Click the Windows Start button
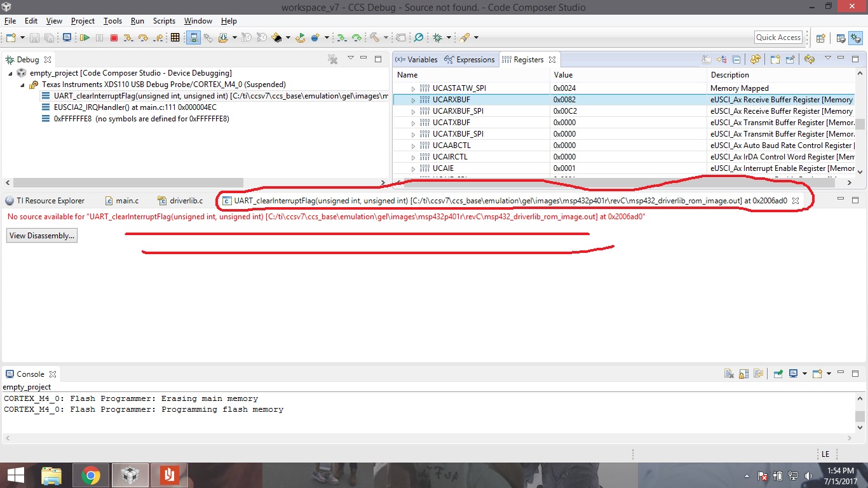The image size is (868, 488). click(15, 475)
